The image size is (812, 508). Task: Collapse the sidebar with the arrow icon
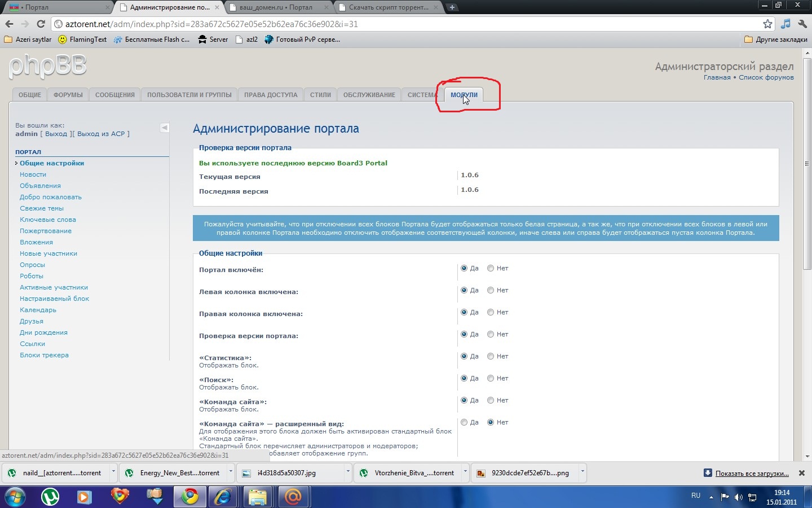point(164,128)
